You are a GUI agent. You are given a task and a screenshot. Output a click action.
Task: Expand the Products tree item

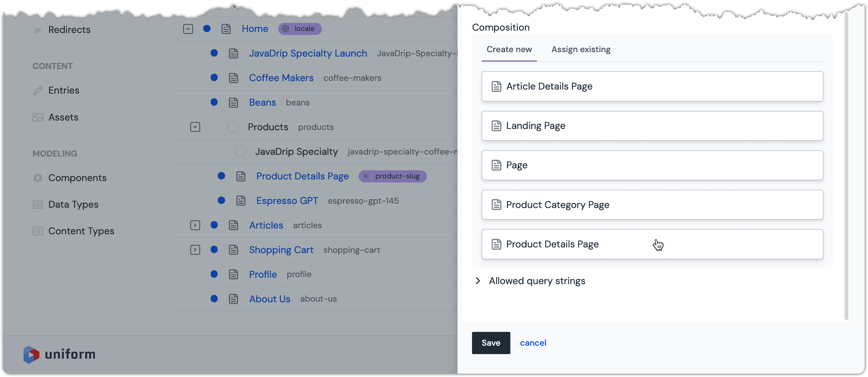click(195, 127)
